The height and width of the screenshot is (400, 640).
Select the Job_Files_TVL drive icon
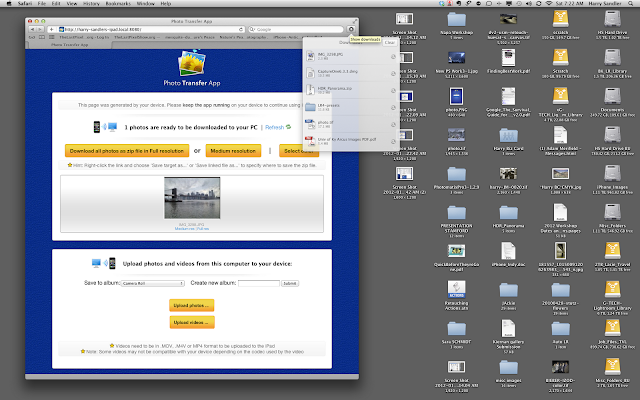[x=612, y=329]
